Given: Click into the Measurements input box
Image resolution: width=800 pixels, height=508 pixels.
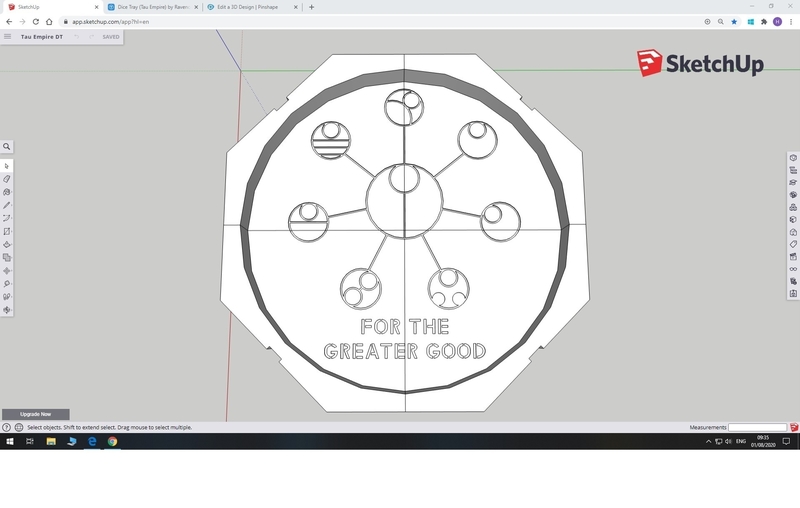Looking at the screenshot, I should coord(758,427).
